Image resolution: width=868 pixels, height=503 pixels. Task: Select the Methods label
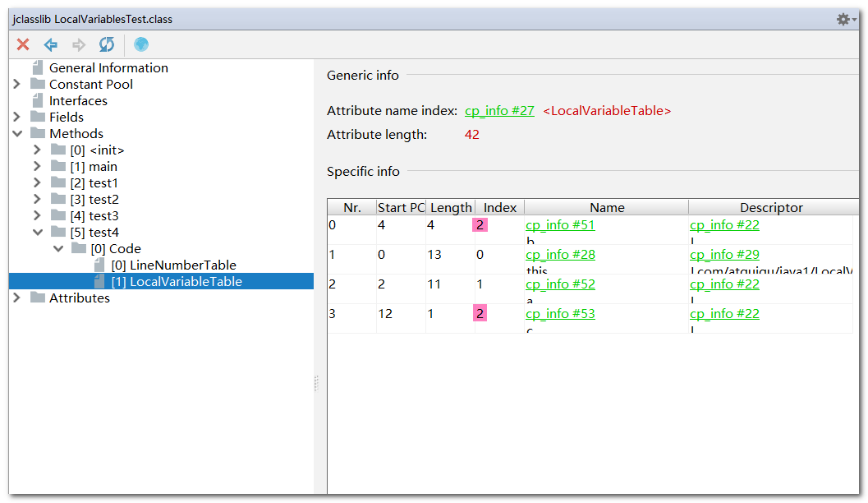click(x=76, y=133)
